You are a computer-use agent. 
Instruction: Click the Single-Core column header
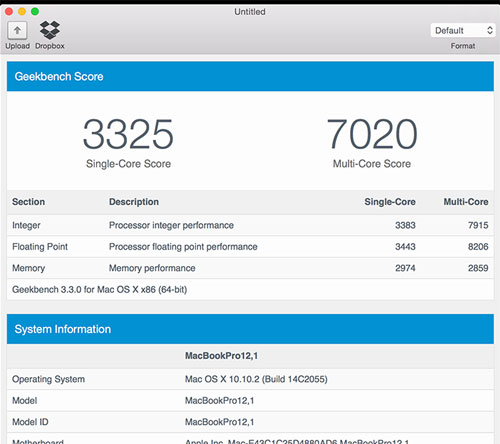390,202
